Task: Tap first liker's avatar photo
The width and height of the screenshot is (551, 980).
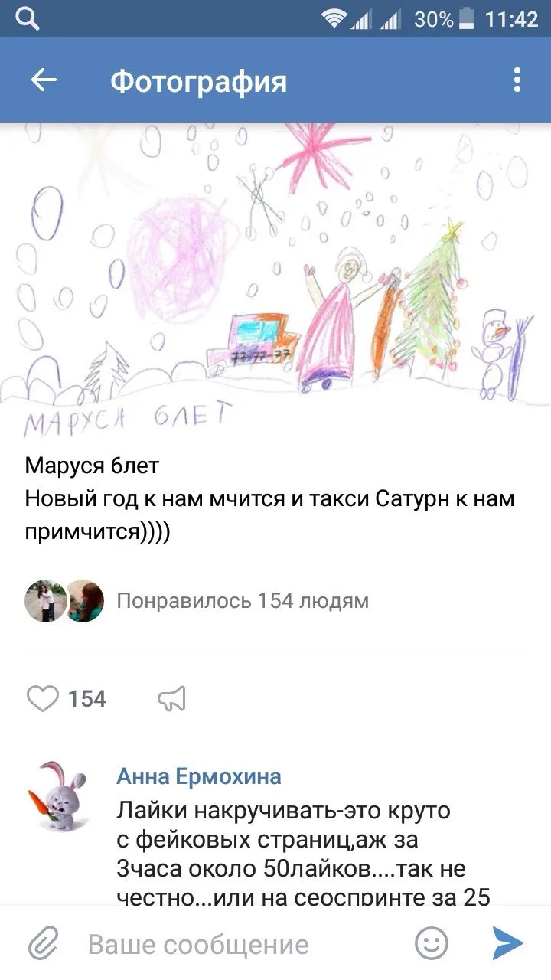Action: (x=45, y=601)
